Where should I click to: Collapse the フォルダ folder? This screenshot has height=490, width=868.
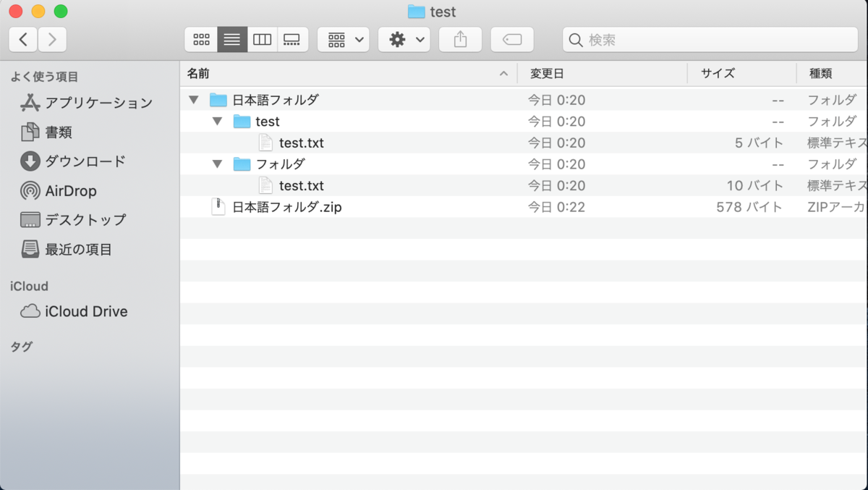(x=217, y=164)
